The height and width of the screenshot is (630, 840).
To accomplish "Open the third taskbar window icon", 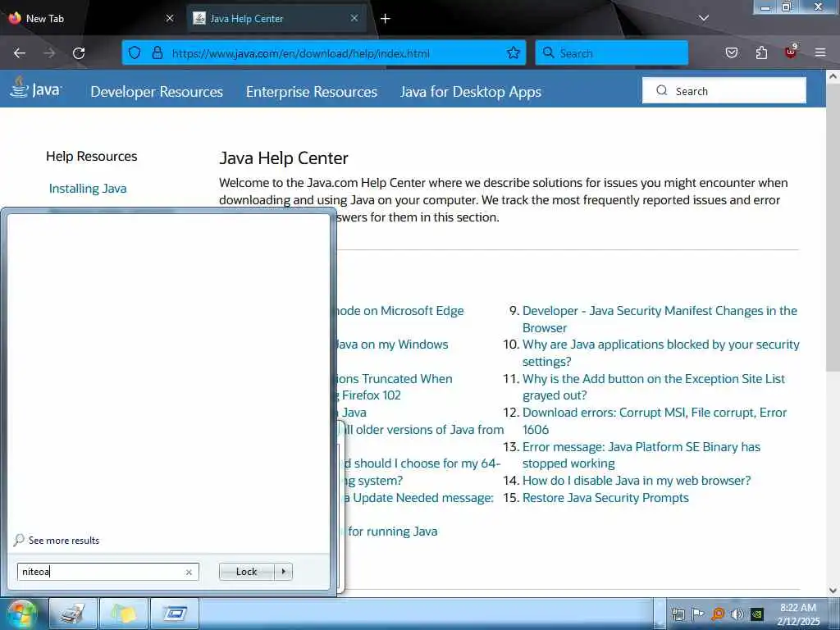I will click(x=175, y=614).
